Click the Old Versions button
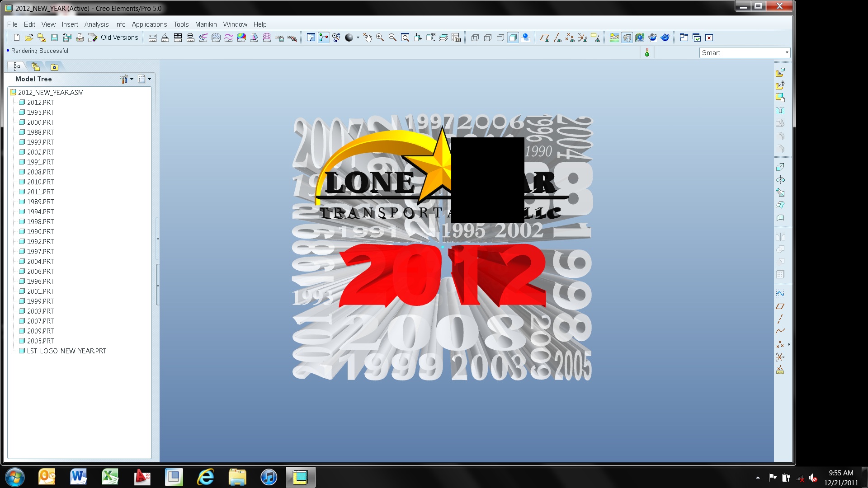 pos(114,38)
